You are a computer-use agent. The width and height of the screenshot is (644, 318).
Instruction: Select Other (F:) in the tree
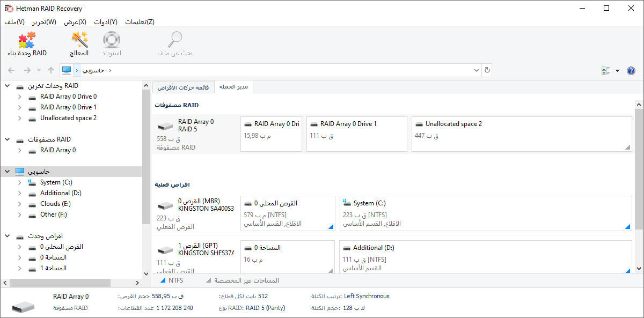[53, 215]
